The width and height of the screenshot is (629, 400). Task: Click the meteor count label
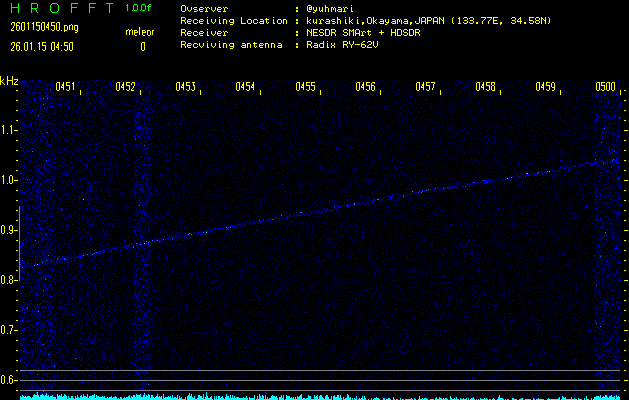pos(140,32)
